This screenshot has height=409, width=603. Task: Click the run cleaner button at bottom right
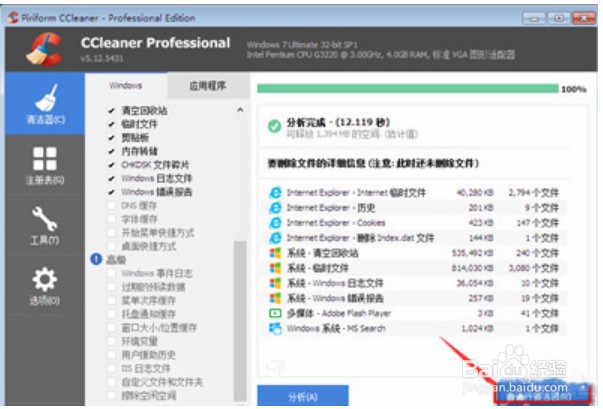(541, 395)
